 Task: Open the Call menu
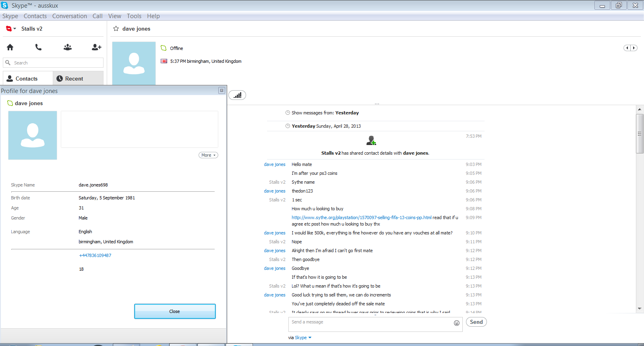click(97, 16)
